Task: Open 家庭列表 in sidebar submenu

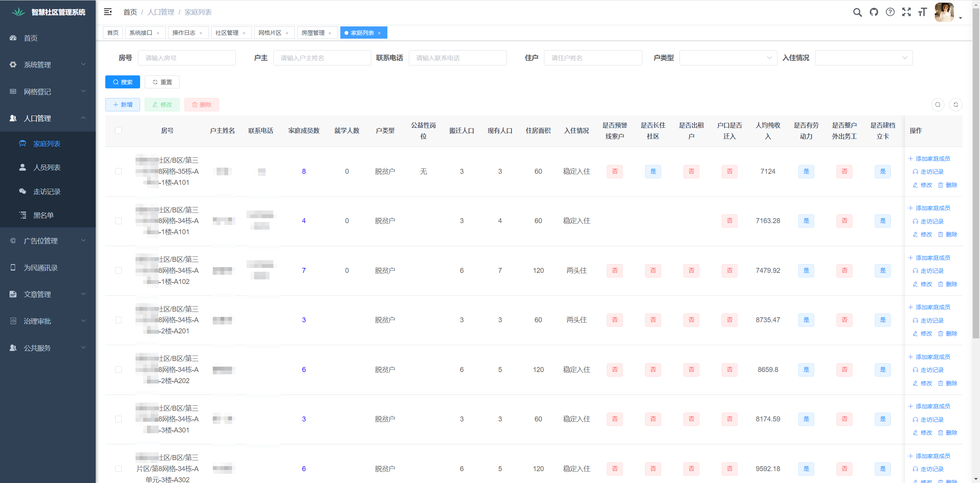Action: point(48,144)
